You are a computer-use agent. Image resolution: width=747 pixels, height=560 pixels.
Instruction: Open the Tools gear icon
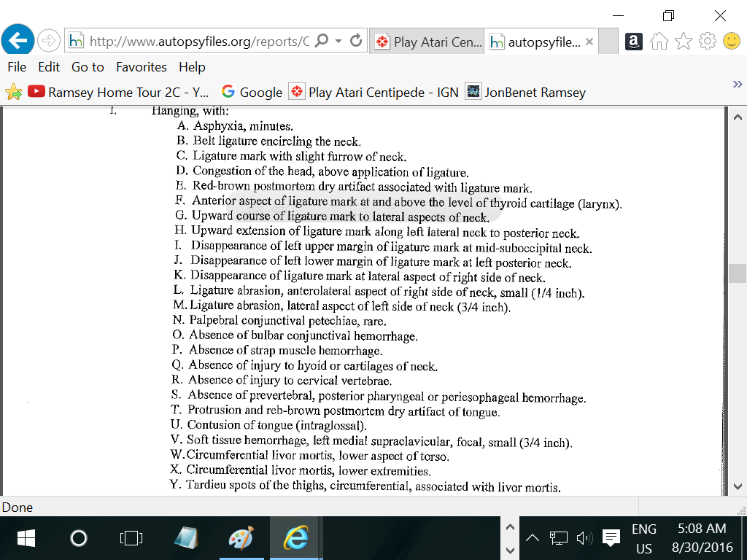(x=707, y=42)
